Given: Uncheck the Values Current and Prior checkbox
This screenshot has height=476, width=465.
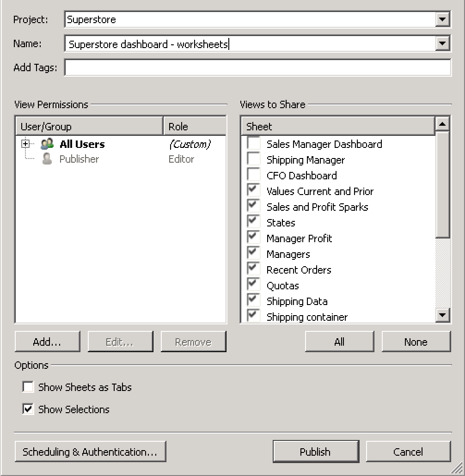Looking at the screenshot, I should [254, 190].
